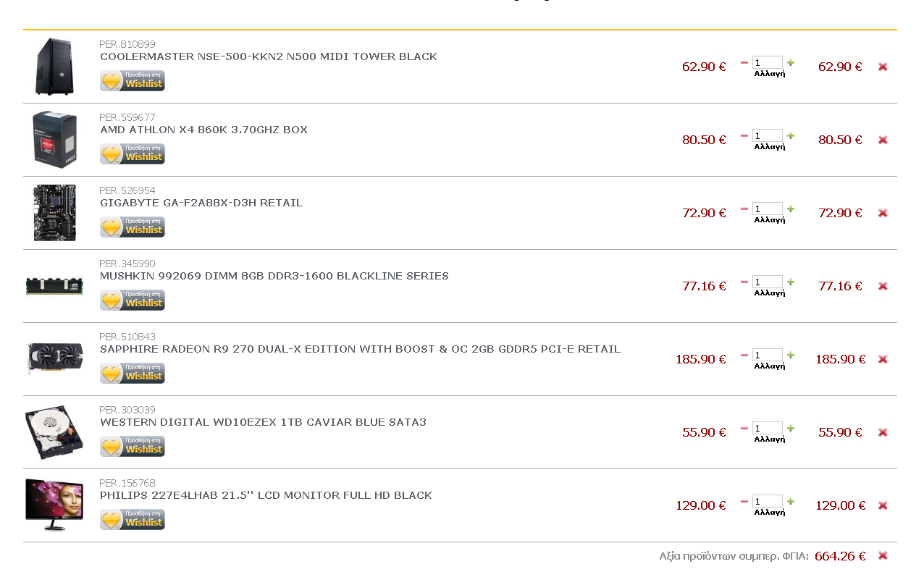The width and height of the screenshot is (924, 572).
Task: Remove Coolermaster N500 tower from cart
Action: 883,67
